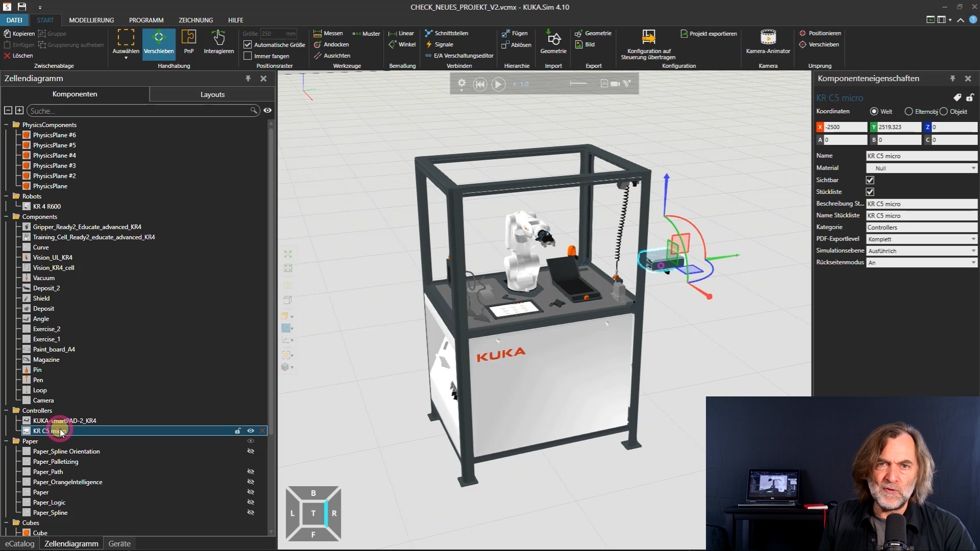Activate the Interagieren tool
This screenshot has width=980, height=551.
coord(218,38)
